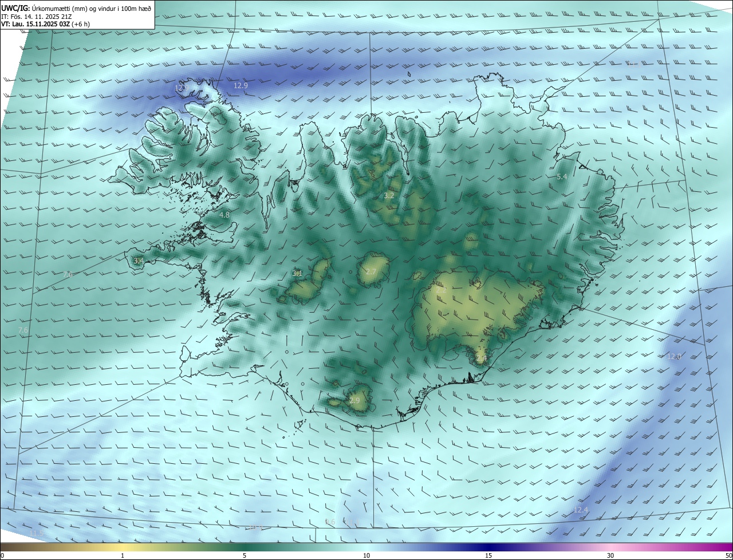Screen dimensions: 733x560
Task: Click the 4.8 value on the map
Action: pyautogui.click(x=224, y=215)
